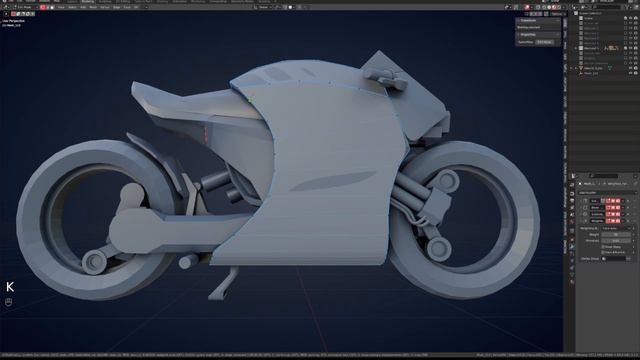Toggle Bevel modifier edit mode display icon

pyautogui.click(x=608, y=207)
